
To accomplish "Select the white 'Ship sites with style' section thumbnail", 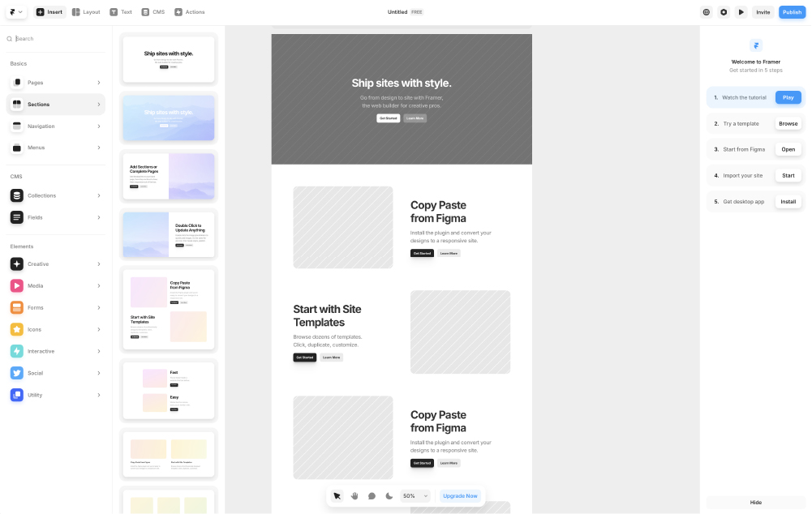I will pyautogui.click(x=169, y=59).
